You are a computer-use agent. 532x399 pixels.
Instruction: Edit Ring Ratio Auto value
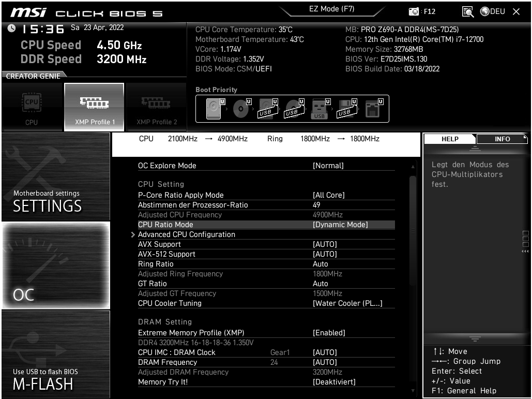(266, 264)
